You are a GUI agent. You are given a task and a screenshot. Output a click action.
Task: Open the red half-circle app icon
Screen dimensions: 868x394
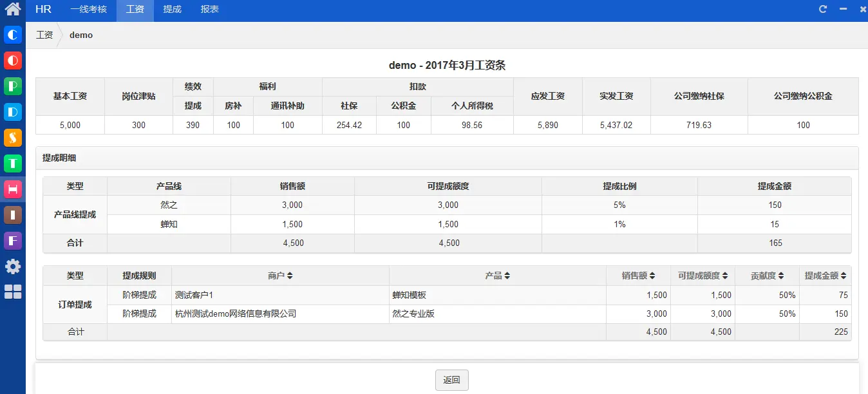[13, 61]
